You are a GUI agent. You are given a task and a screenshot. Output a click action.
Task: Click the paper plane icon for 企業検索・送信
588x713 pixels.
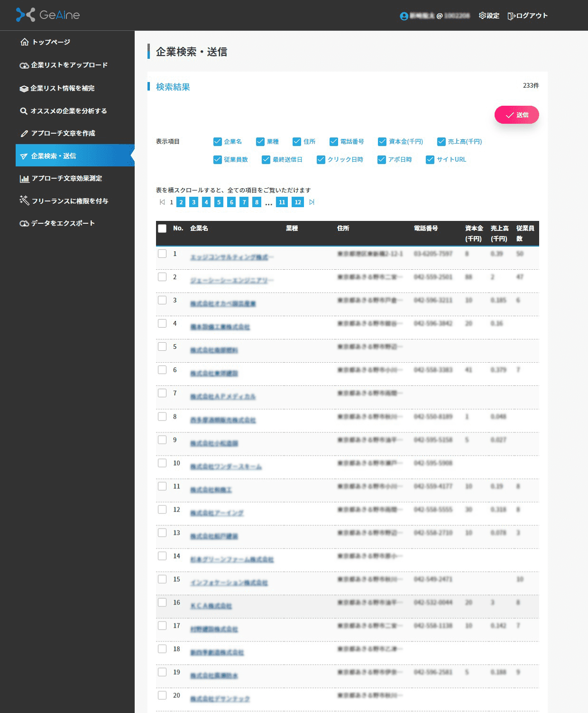pyautogui.click(x=24, y=156)
